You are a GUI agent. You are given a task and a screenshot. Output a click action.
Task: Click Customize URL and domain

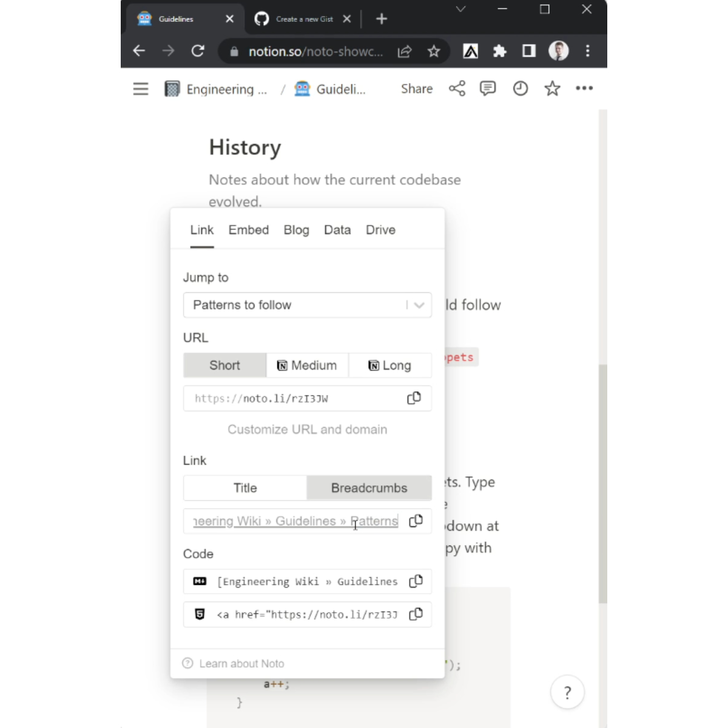308,430
